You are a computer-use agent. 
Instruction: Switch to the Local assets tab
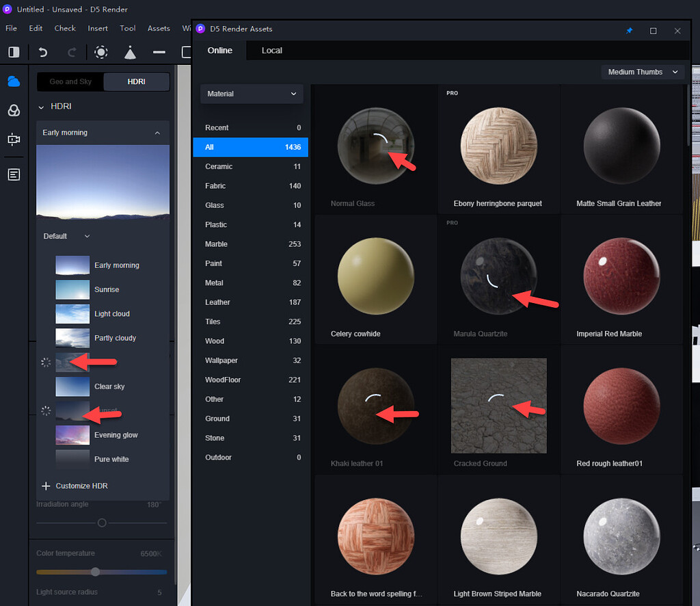[x=272, y=51]
